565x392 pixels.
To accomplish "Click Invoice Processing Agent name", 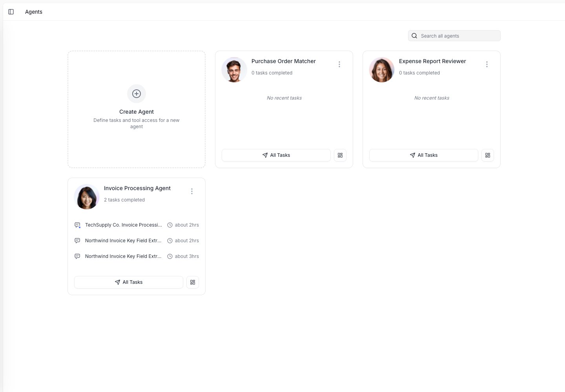I will 137,188.
